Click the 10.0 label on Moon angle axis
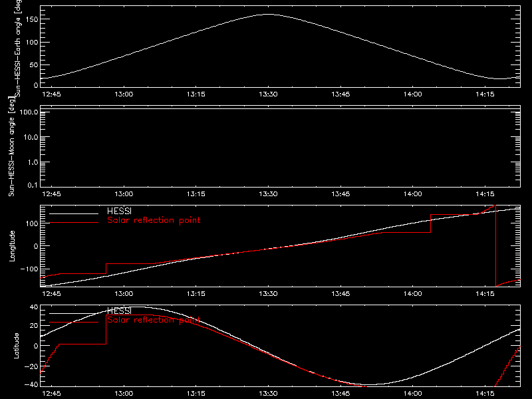The image size is (532, 399). pos(31,138)
